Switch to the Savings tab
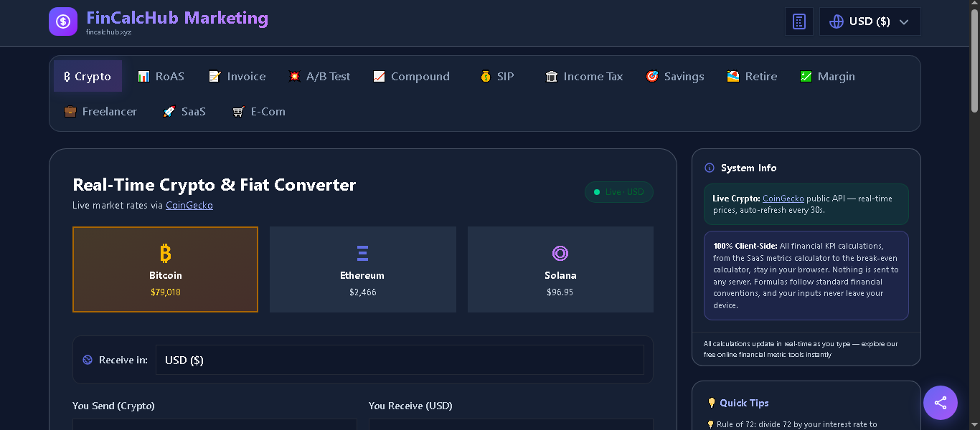Image resolution: width=980 pixels, height=430 pixels. pyautogui.click(x=675, y=76)
